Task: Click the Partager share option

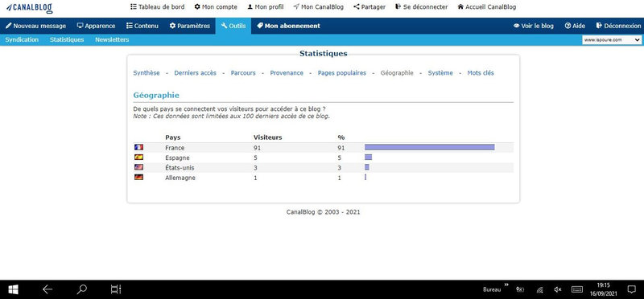Action: click(x=369, y=7)
